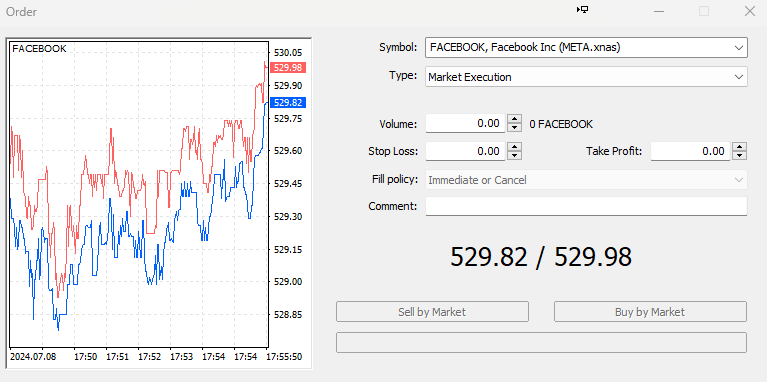
Task: Close the Order window
Action: (x=749, y=11)
